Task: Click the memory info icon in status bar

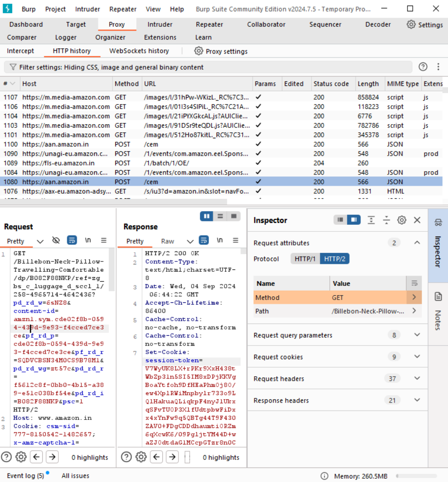Action: coord(324,476)
